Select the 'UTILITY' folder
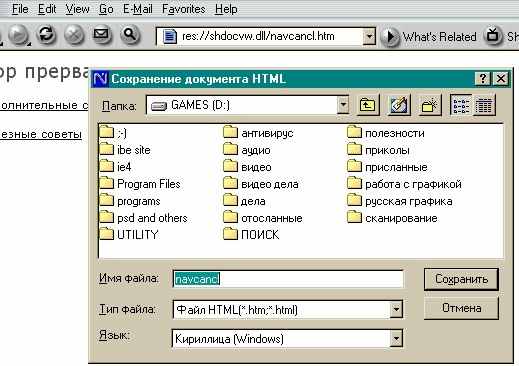Image resolution: width=519 pixels, height=366 pixels. tap(129, 235)
